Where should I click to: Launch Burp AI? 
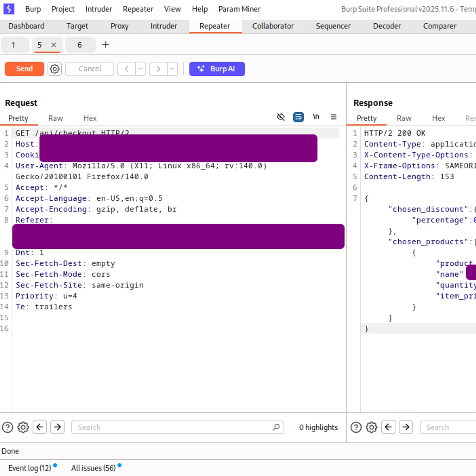[217, 69]
